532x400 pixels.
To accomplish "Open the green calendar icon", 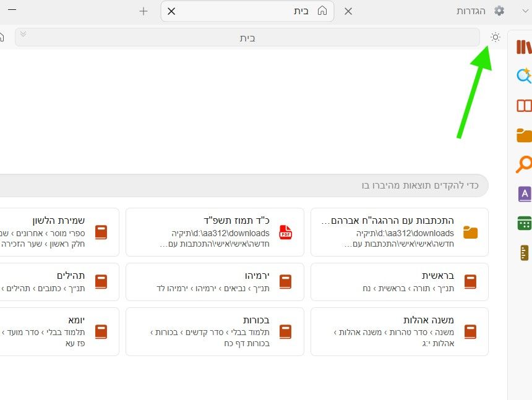I will 525,223.
